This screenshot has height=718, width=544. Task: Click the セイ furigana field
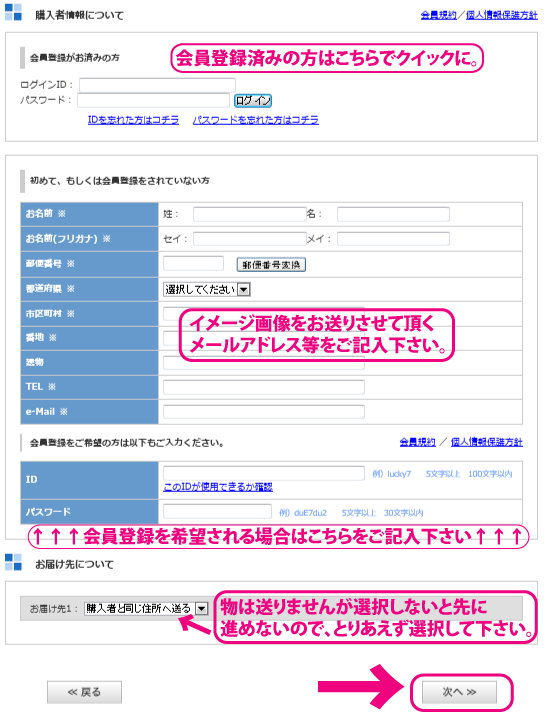tap(250, 239)
